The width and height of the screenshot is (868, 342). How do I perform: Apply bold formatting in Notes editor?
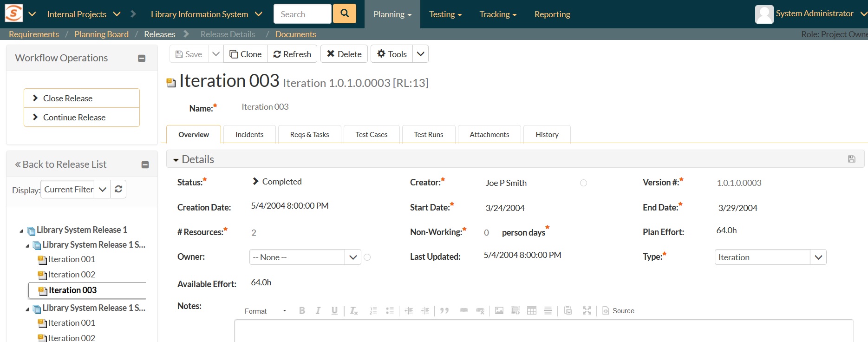pos(302,310)
